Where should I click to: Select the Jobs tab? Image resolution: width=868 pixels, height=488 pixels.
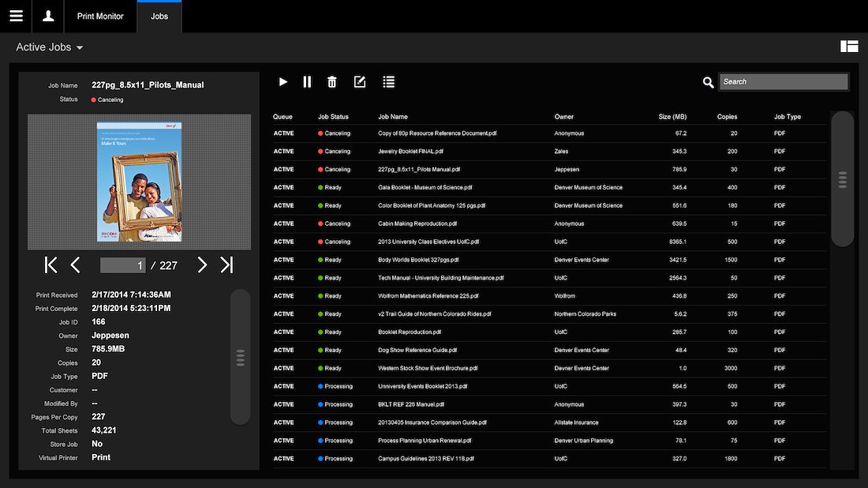tap(159, 16)
